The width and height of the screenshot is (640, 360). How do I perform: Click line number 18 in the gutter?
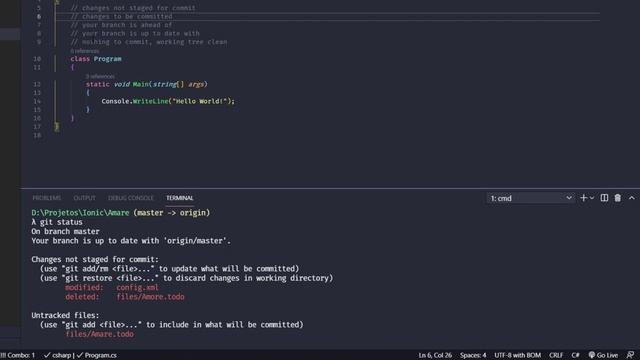pos(37,135)
